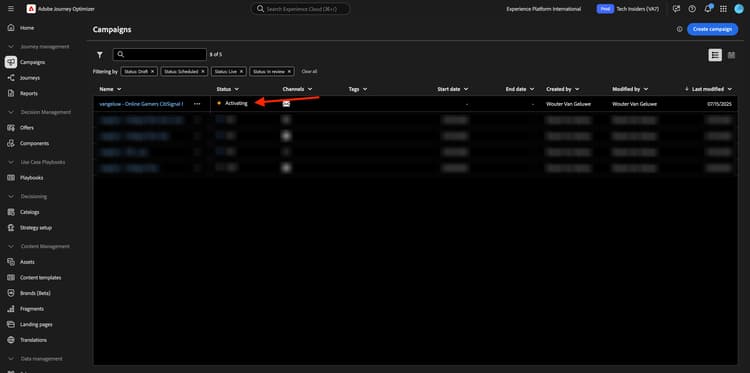Collapse the Content Management section
The image size is (750, 373).
tap(11, 246)
